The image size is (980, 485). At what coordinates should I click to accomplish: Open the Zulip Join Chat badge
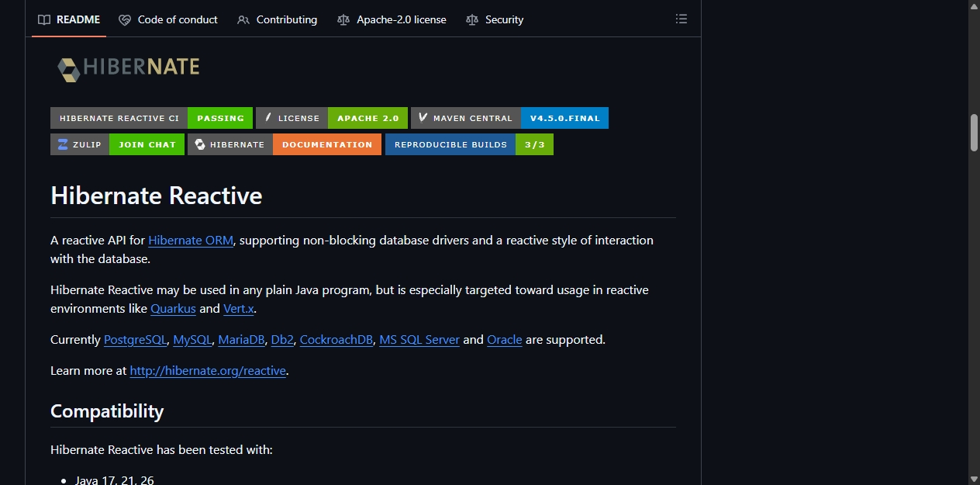pyautogui.click(x=118, y=144)
